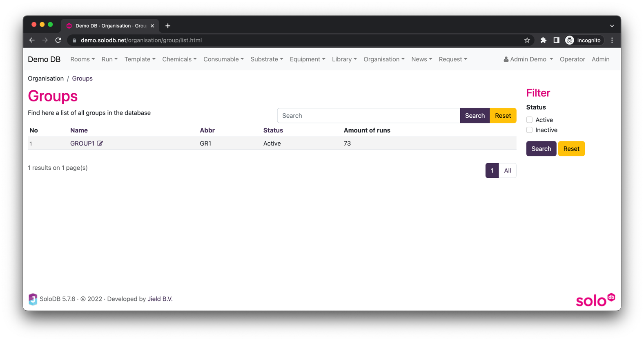
Task: Open the Request dropdown menu
Action: coord(453,59)
